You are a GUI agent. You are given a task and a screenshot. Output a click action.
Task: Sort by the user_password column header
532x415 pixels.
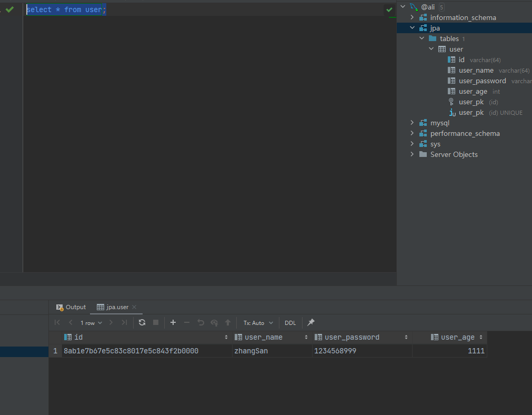click(x=362, y=337)
